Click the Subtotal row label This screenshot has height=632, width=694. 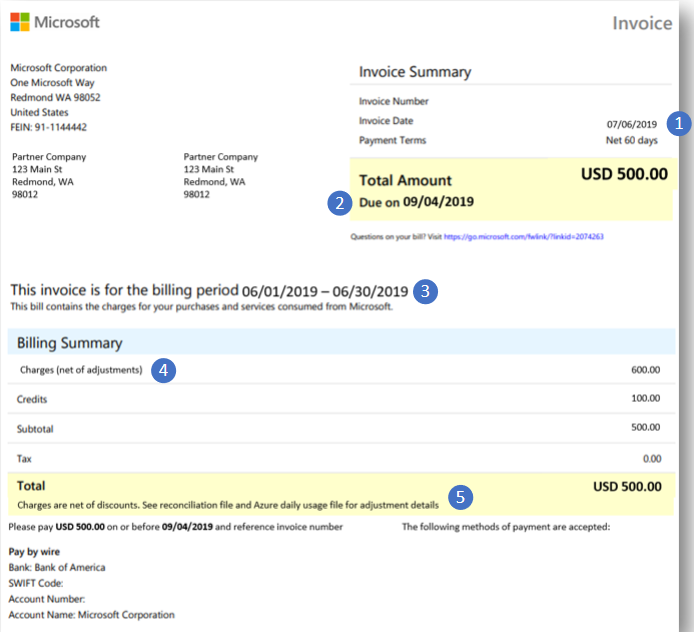(x=35, y=429)
